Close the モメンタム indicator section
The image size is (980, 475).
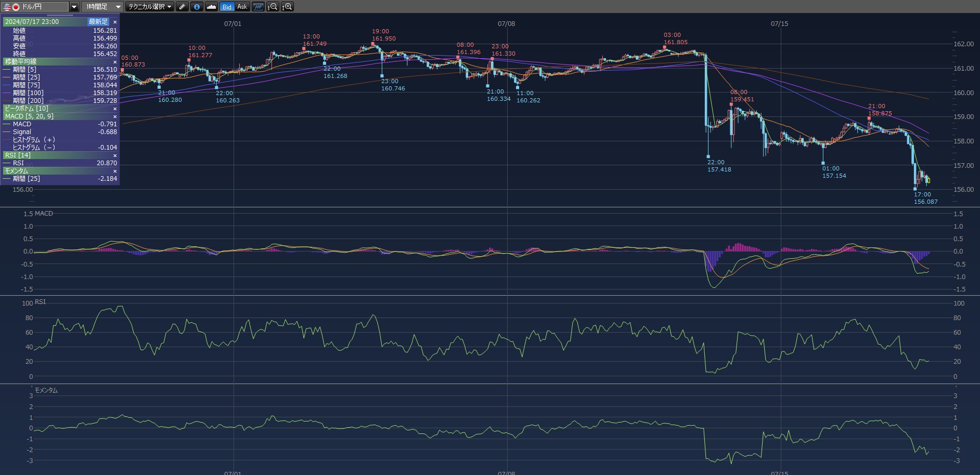coord(115,171)
